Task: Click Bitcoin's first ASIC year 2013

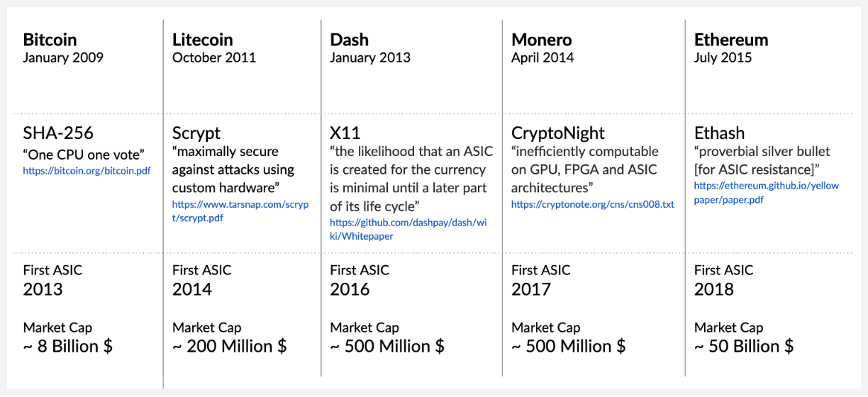Action: coord(43,289)
